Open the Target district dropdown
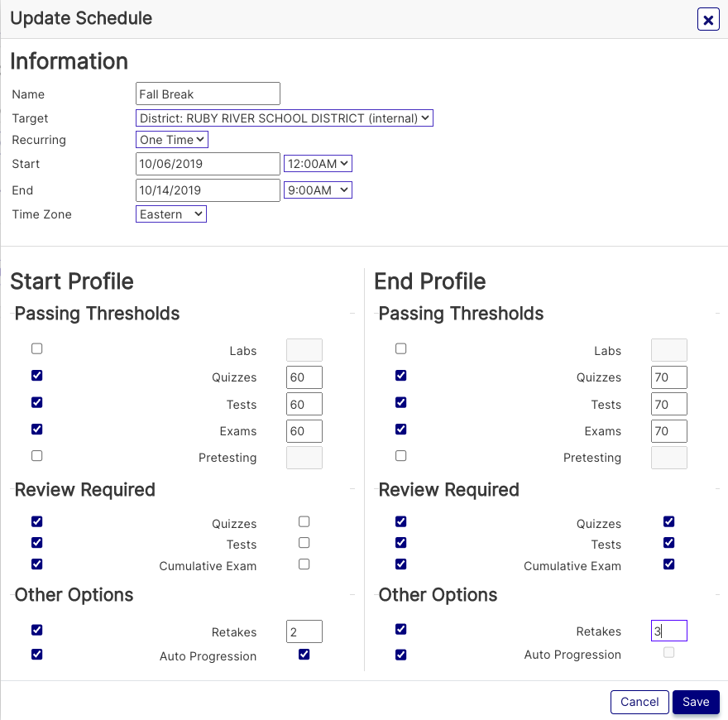This screenshot has width=728, height=720. pos(284,118)
